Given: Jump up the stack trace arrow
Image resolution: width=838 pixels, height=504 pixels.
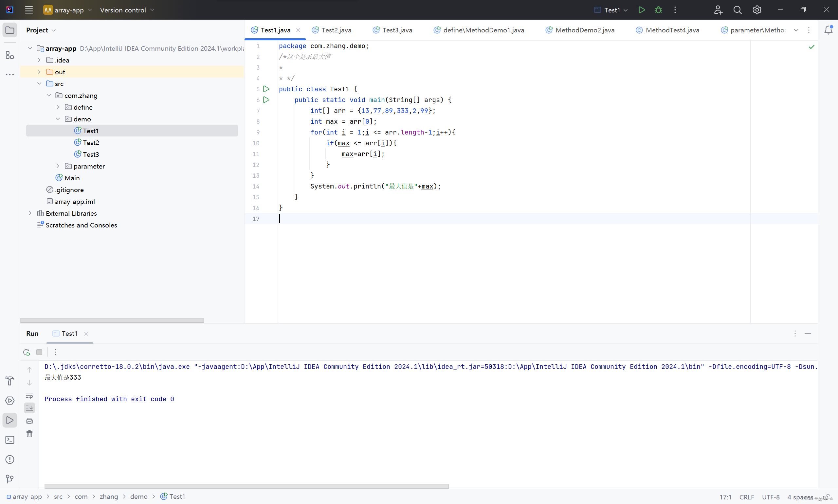Looking at the screenshot, I should [29, 369].
